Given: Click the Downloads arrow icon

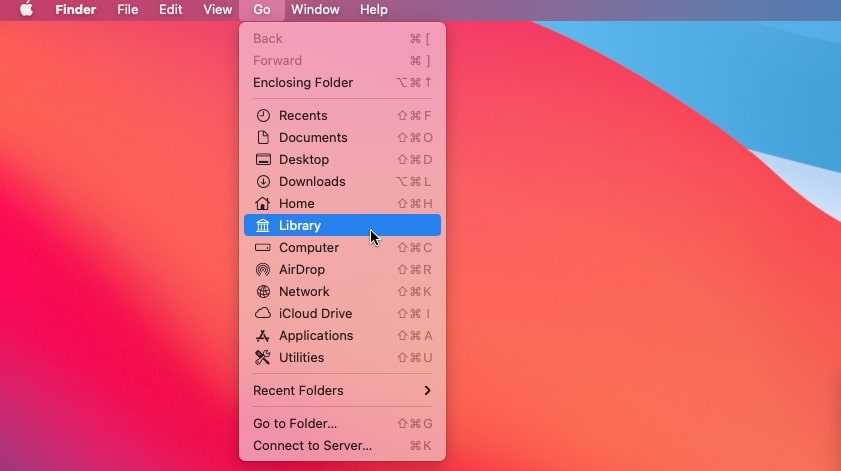Looking at the screenshot, I should point(263,181).
